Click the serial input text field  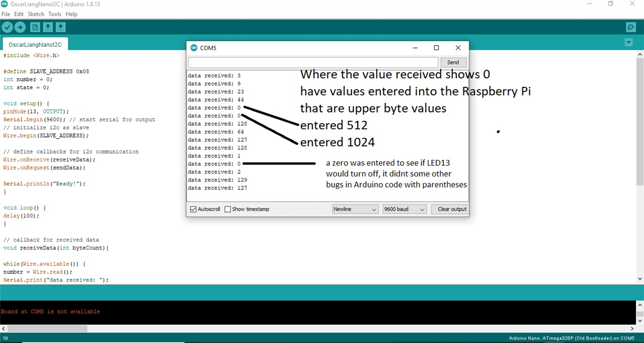[x=313, y=62]
